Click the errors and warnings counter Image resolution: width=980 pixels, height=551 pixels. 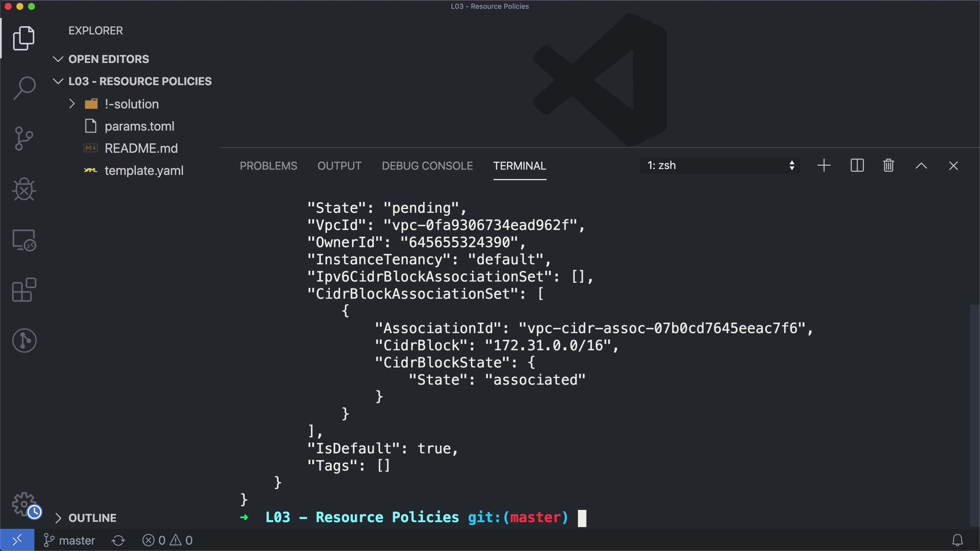tap(167, 540)
